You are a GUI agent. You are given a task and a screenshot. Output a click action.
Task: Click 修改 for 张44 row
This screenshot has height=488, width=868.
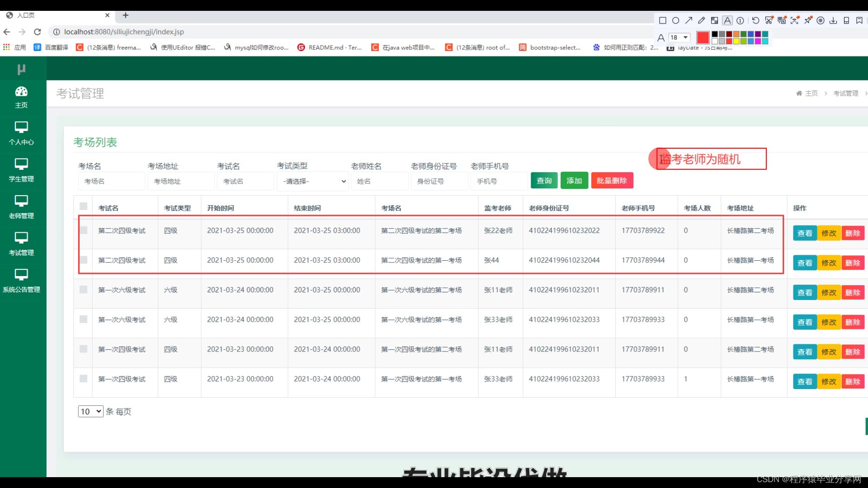point(829,263)
